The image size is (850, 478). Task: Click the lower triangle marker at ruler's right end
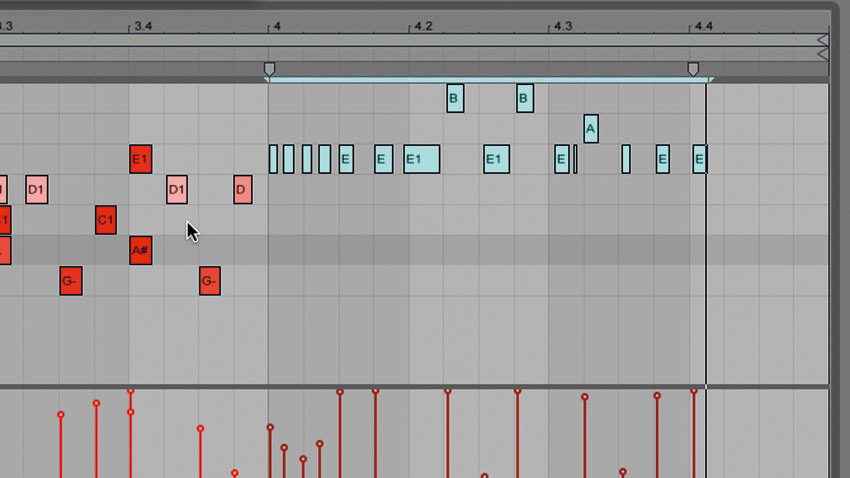822,54
